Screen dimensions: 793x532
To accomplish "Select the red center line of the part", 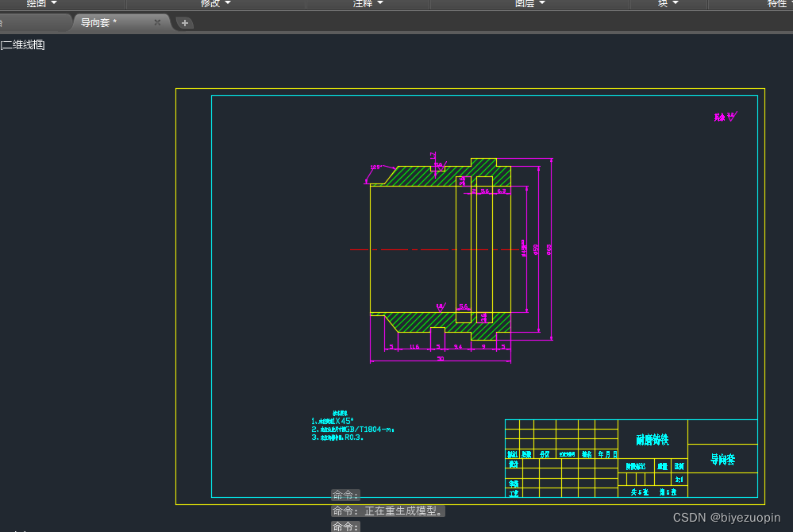I will [435, 249].
